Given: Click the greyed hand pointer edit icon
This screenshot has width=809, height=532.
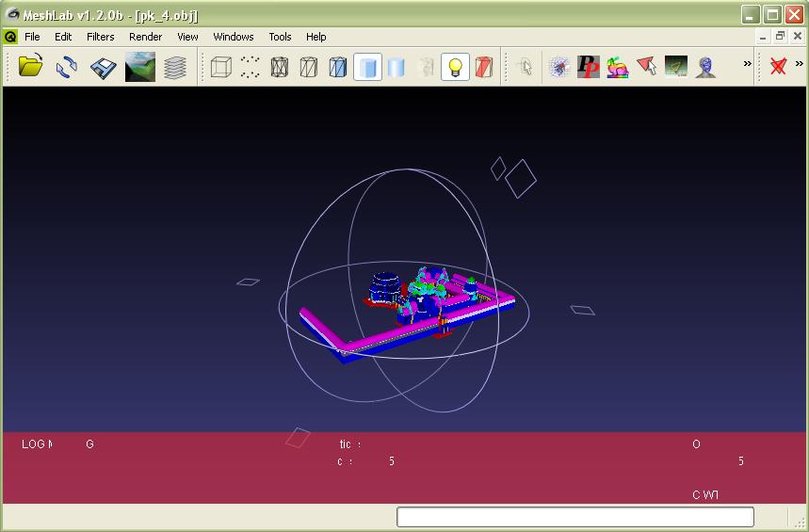Looking at the screenshot, I should coord(526,67).
